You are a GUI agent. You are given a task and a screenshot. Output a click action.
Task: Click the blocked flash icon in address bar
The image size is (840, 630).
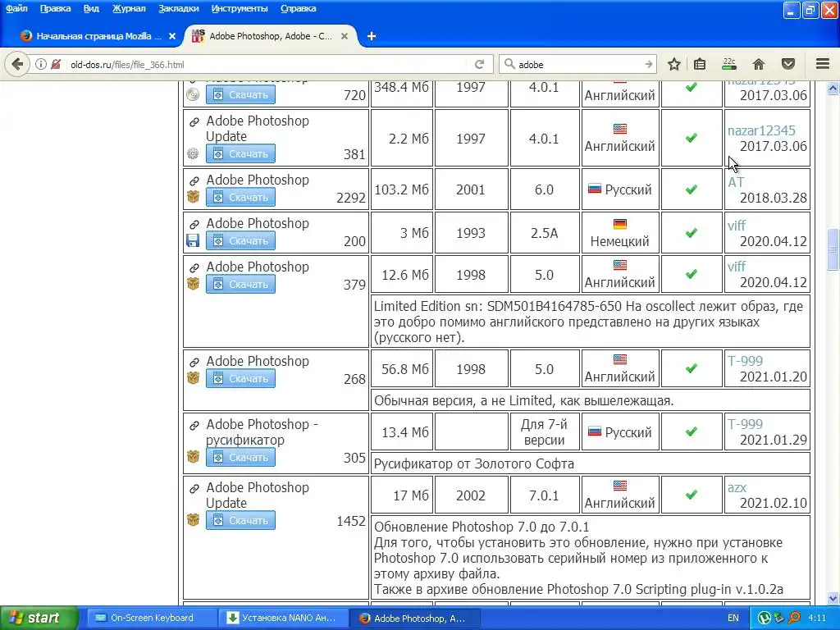pyautogui.click(x=56, y=64)
